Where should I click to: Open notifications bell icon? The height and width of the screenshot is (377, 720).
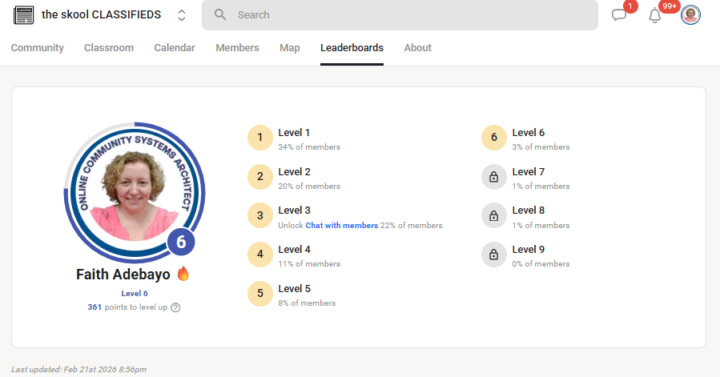pyautogui.click(x=655, y=16)
